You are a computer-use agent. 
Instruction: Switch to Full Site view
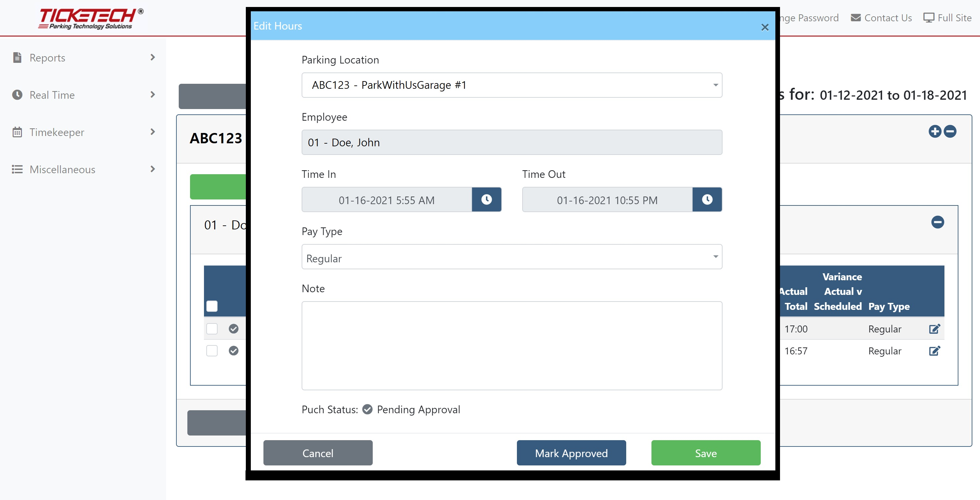(x=947, y=18)
